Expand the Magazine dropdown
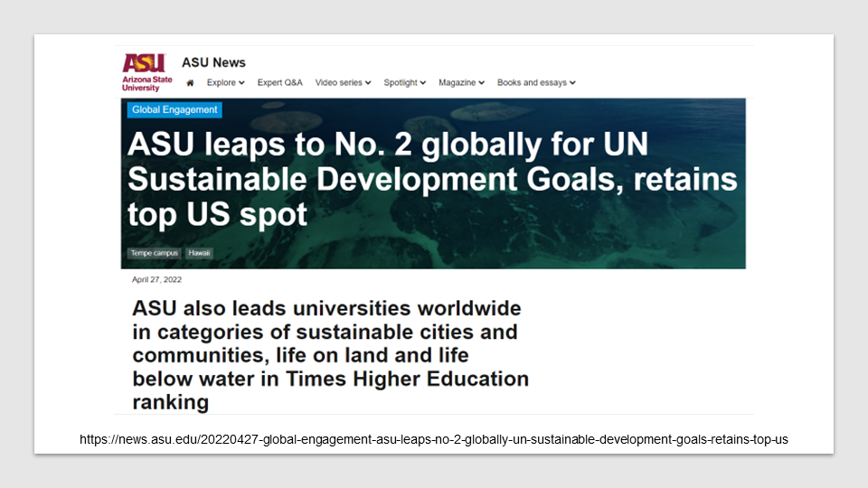The image size is (868, 488). [x=461, y=82]
